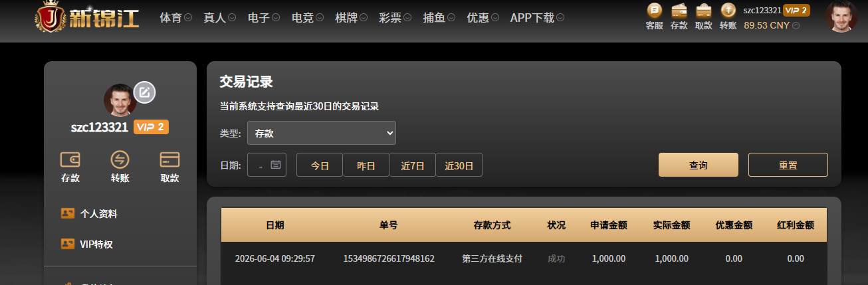Click the 红利金额 column header
This screenshot has height=285, width=868.
(796, 225)
